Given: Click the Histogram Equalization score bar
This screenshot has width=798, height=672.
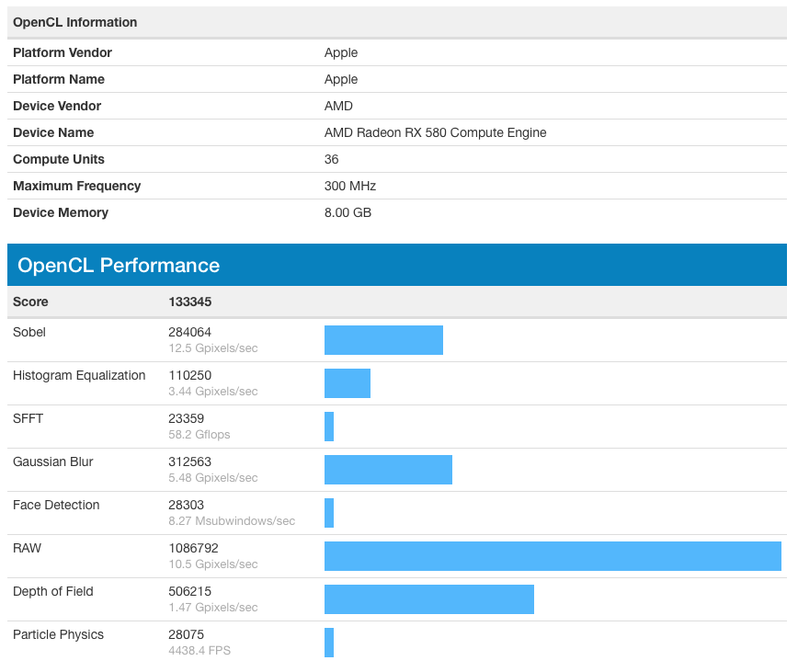Looking at the screenshot, I should 348,383.
